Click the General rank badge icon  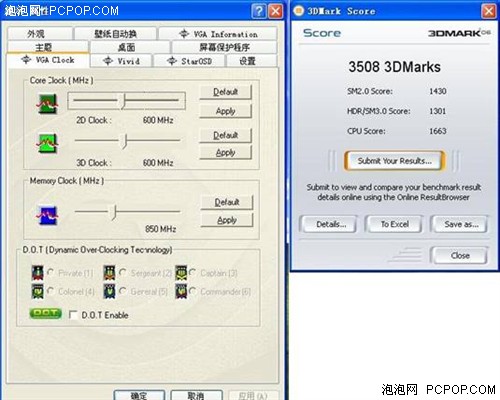tap(109, 291)
